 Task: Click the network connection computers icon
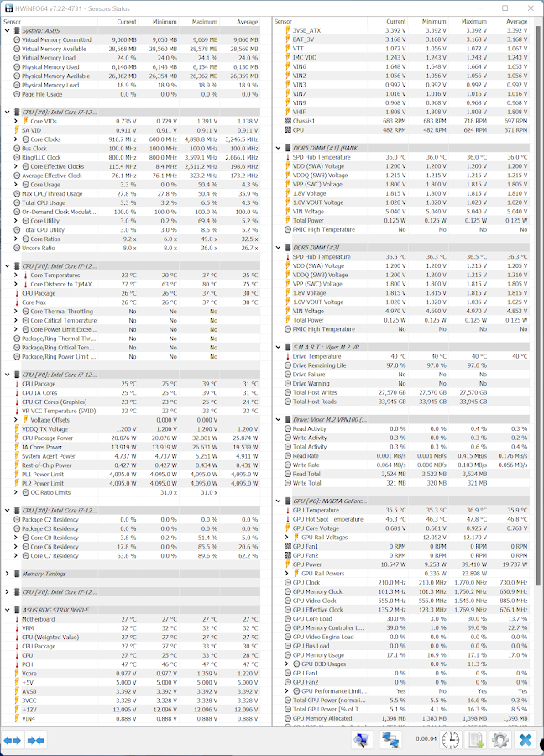coord(390,740)
